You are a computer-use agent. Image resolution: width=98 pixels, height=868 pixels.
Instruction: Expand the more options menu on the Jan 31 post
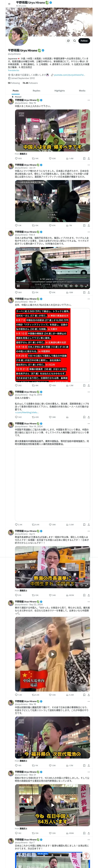89,165
